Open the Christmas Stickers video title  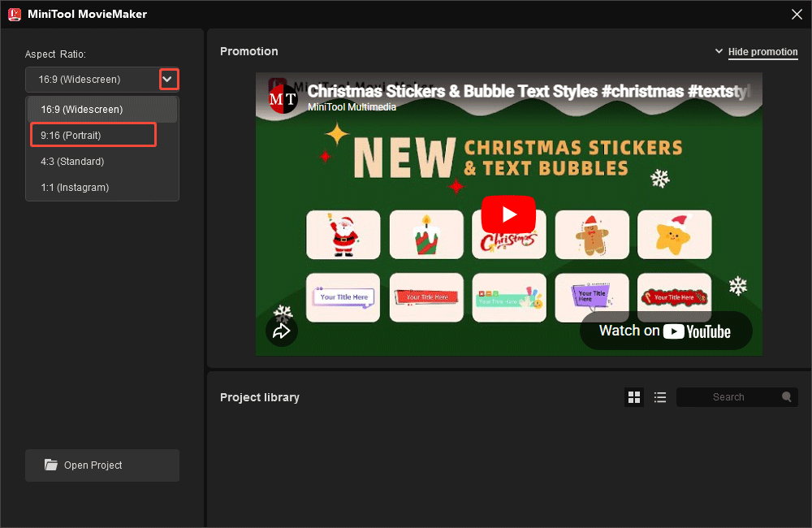pyautogui.click(x=529, y=91)
